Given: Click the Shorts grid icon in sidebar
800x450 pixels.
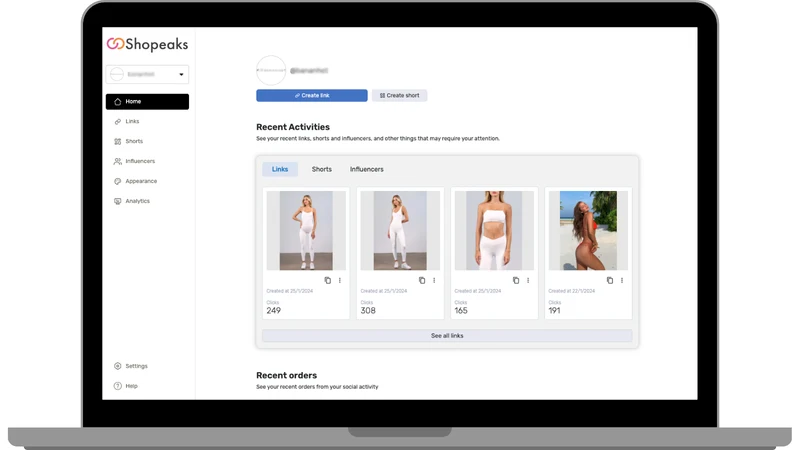Looking at the screenshot, I should tap(118, 141).
